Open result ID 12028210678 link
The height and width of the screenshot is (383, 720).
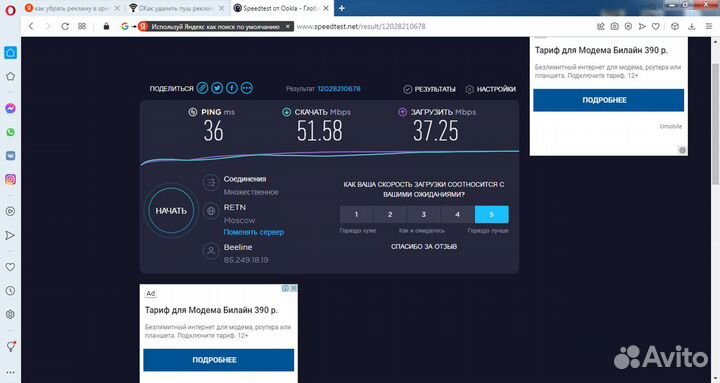(x=339, y=89)
